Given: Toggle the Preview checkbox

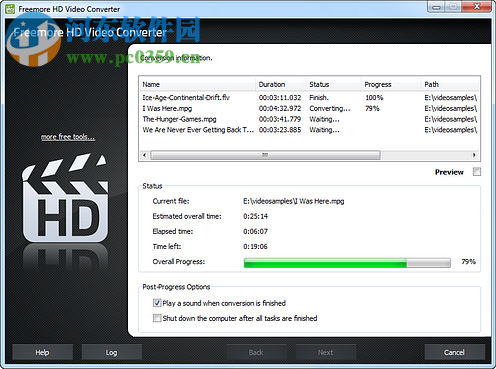Looking at the screenshot, I should 477,172.
